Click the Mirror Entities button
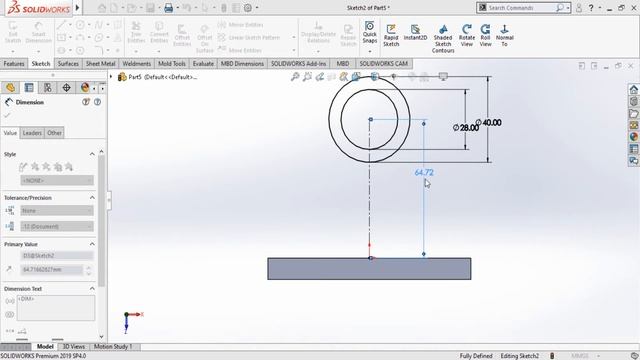The width and height of the screenshot is (640, 360). pyautogui.click(x=240, y=25)
